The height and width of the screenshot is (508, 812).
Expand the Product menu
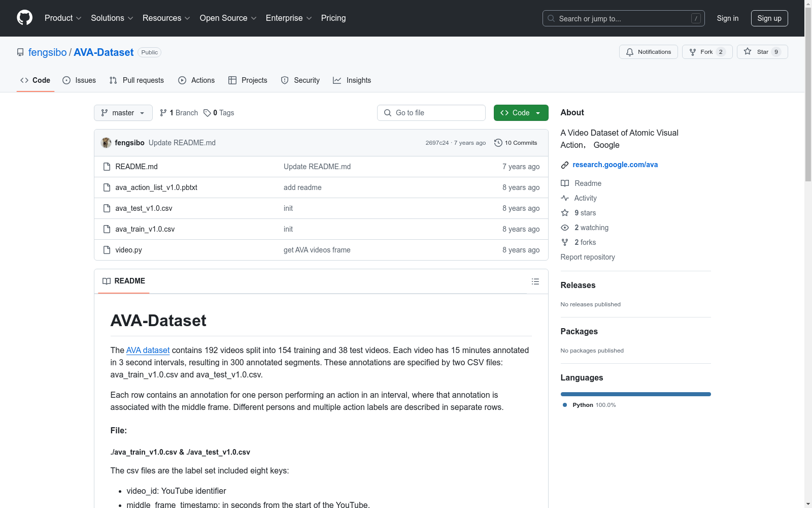tap(63, 18)
